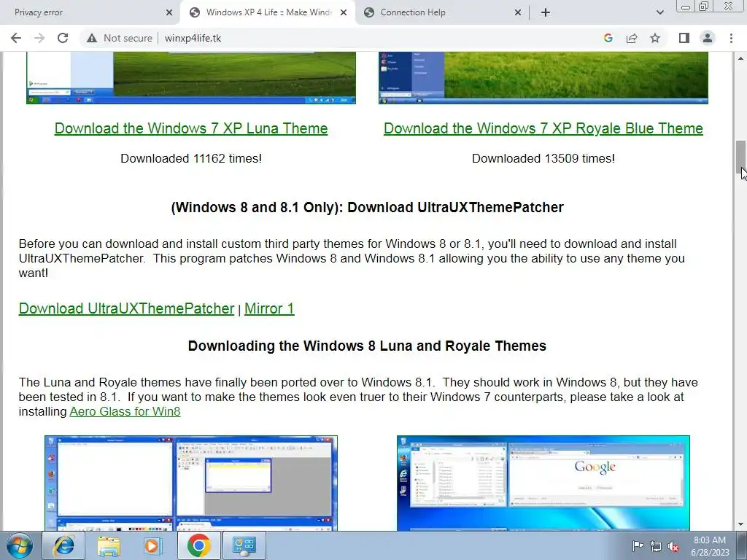This screenshot has width=747, height=560.
Task: Open Action Center flag in tray
Action: (x=637, y=546)
